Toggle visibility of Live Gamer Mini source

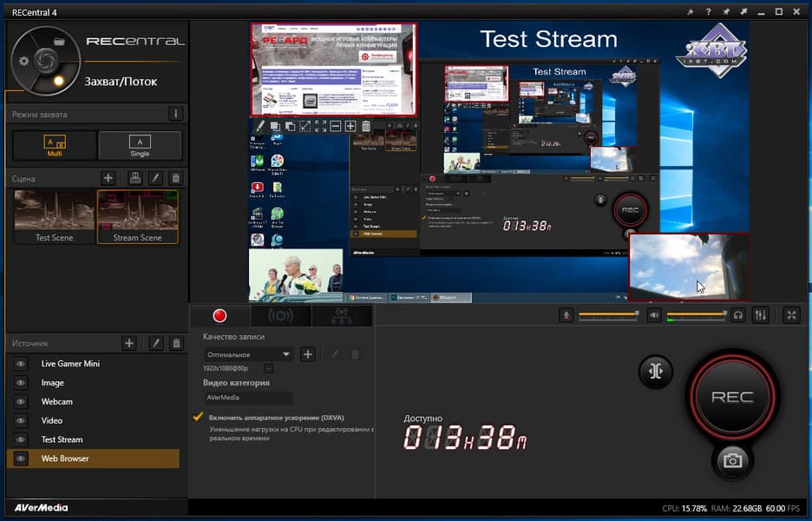(21, 364)
